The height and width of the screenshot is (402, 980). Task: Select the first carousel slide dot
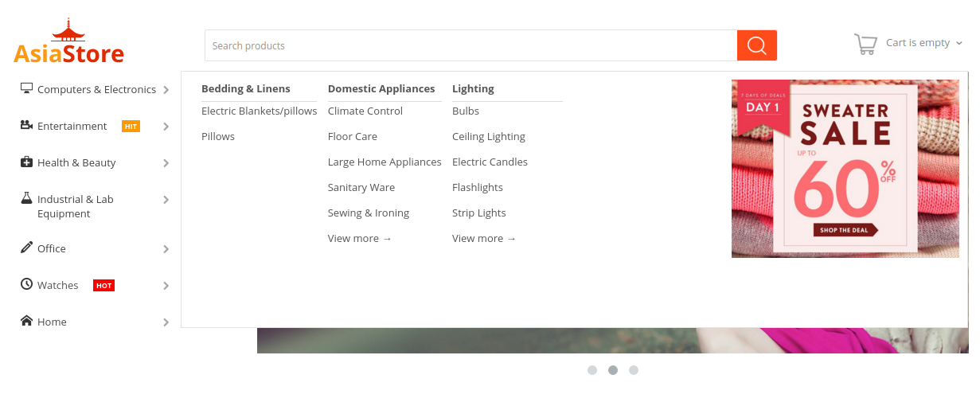[592, 370]
